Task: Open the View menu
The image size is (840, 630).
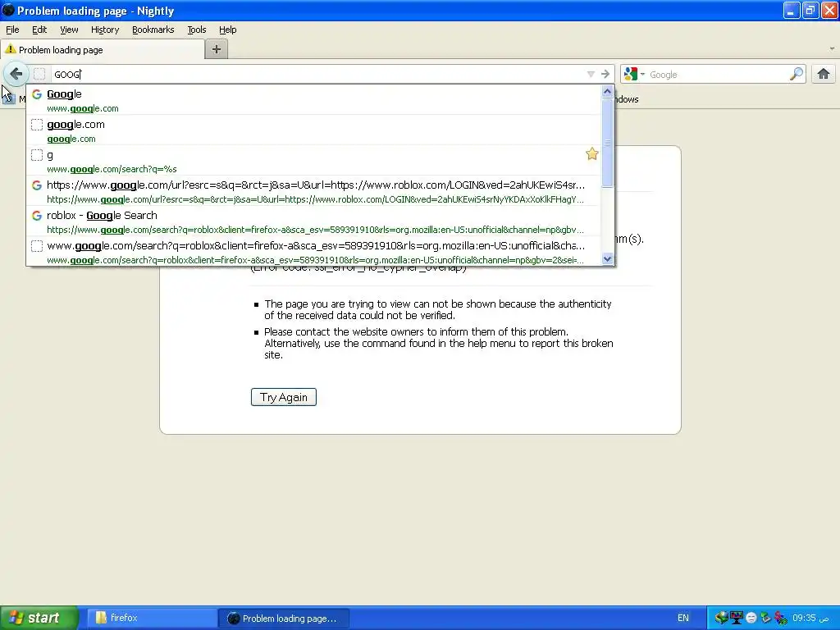Action: [69, 30]
